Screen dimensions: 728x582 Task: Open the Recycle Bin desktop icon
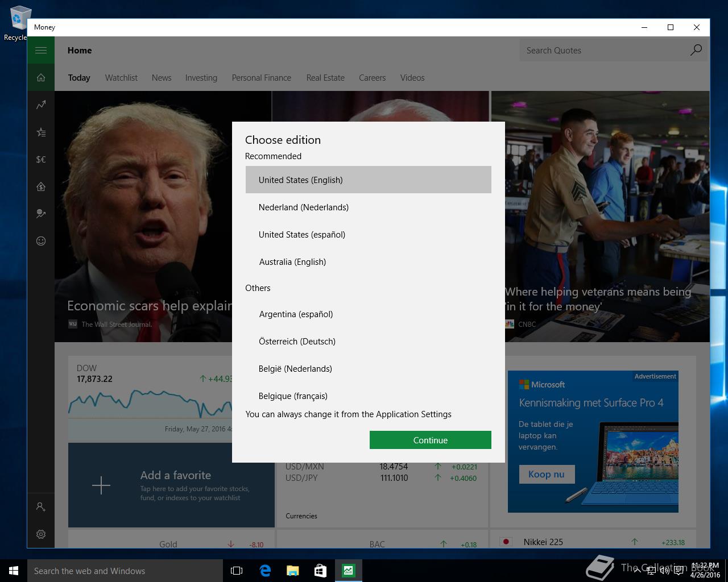click(18, 23)
